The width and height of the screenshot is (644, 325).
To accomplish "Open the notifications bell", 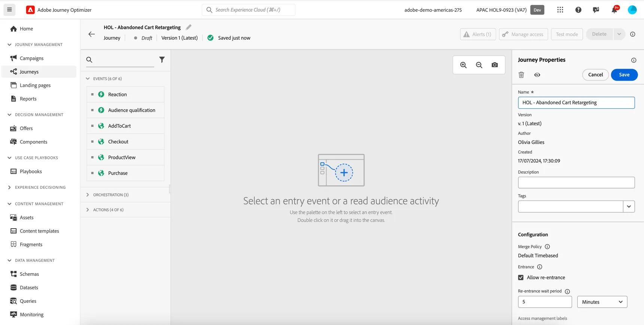I will click(x=614, y=10).
